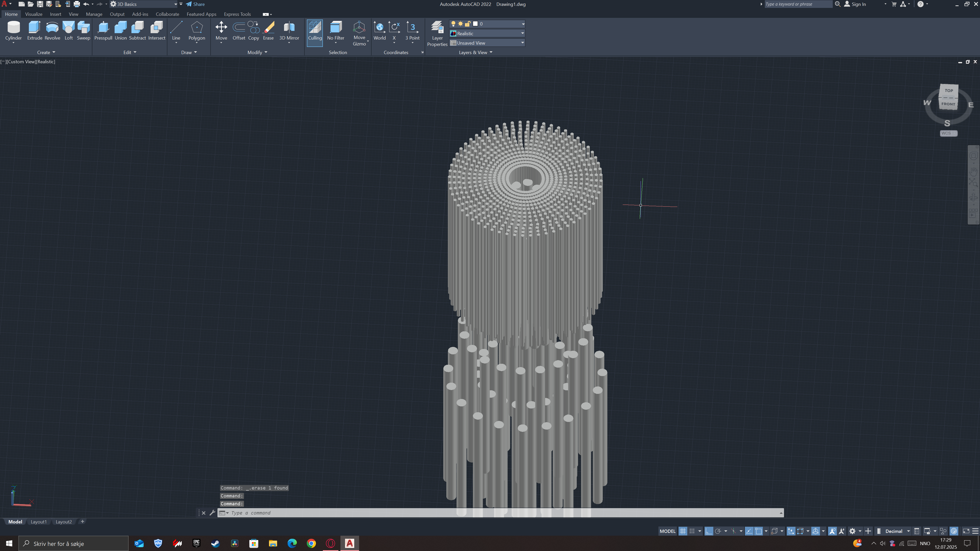Open the Unsaved View dropdown

[x=522, y=43]
